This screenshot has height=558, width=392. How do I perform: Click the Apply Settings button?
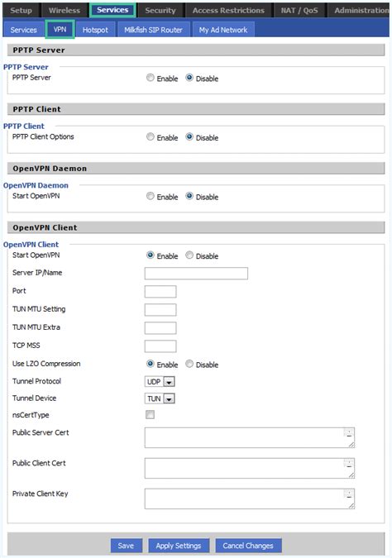[179, 546]
